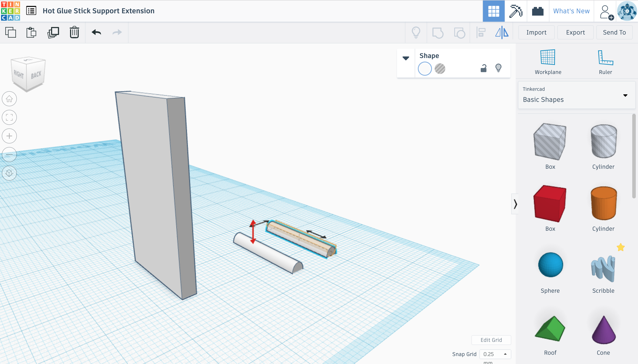Image resolution: width=638 pixels, height=364 pixels.
Task: Select the Solid color swatch
Action: [425, 69]
